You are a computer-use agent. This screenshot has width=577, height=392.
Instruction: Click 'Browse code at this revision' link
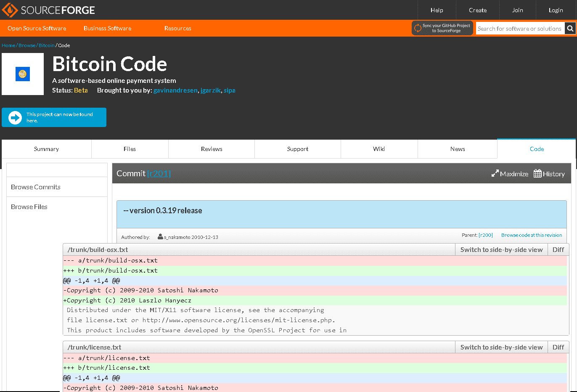pos(532,235)
